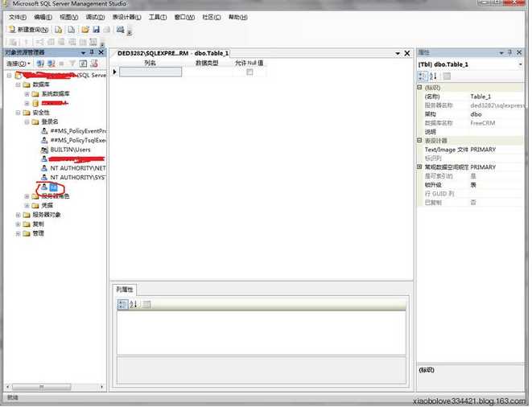Select the dbo.Table_1 document tab
The image size is (532, 407).
(x=172, y=53)
